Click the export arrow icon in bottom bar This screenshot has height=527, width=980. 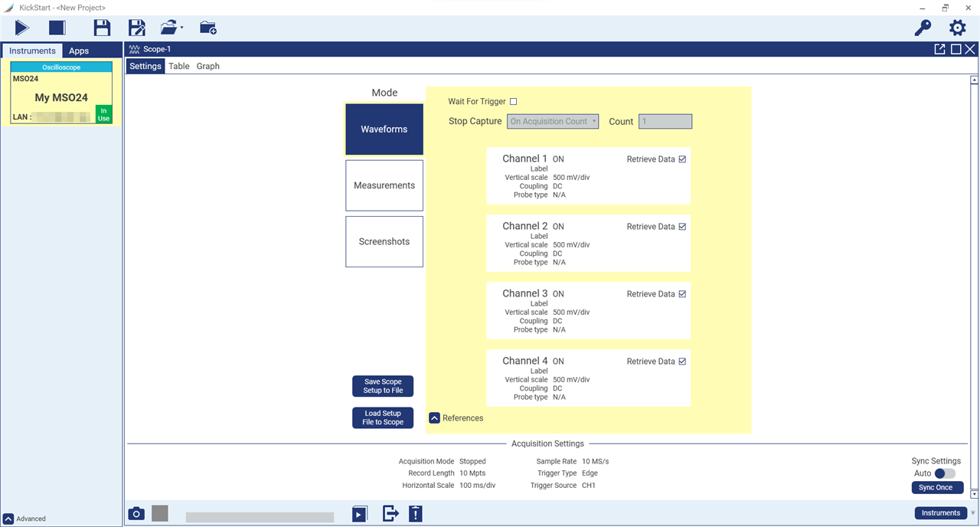[x=390, y=513]
